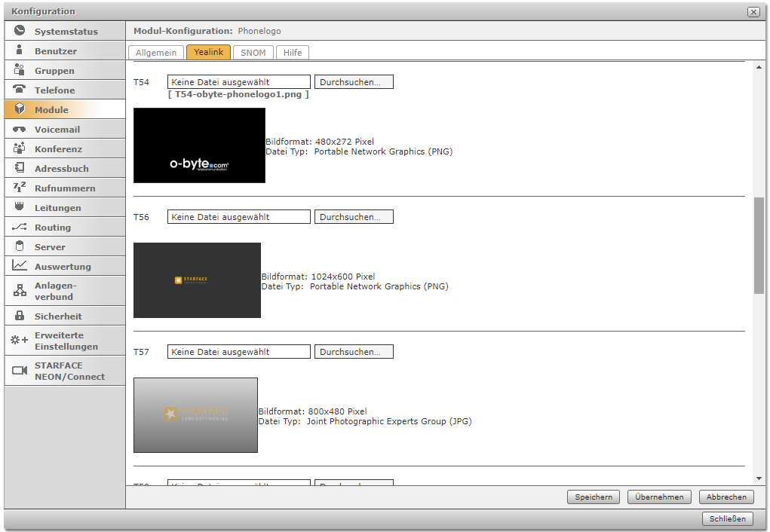Click the Telefone phone icon
Viewport: 770px width, 532px height.
(x=20, y=90)
